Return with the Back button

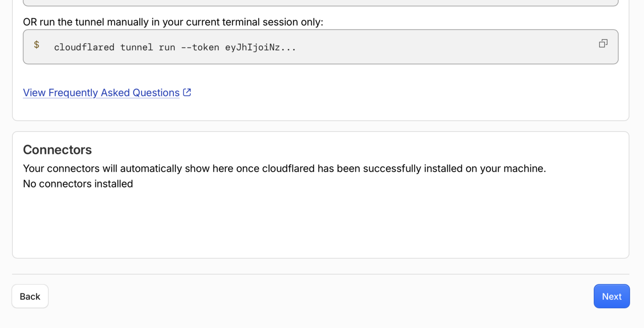[x=30, y=296]
